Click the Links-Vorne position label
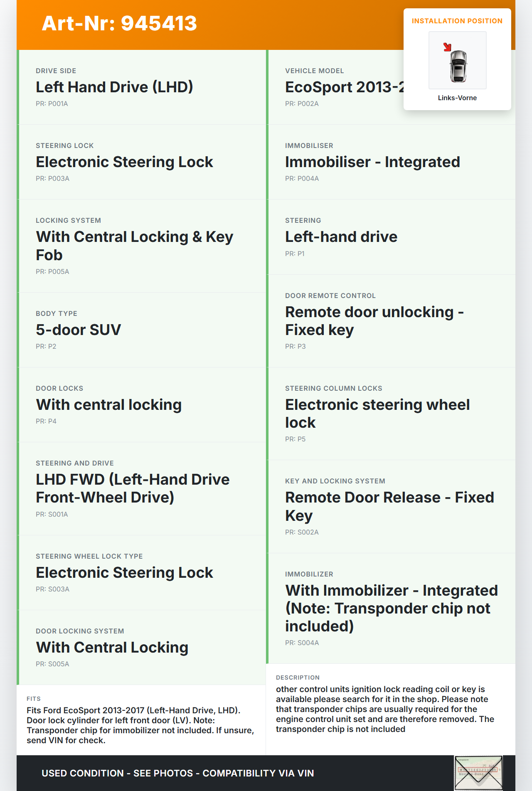Image resolution: width=532 pixels, height=791 pixels. (x=457, y=98)
